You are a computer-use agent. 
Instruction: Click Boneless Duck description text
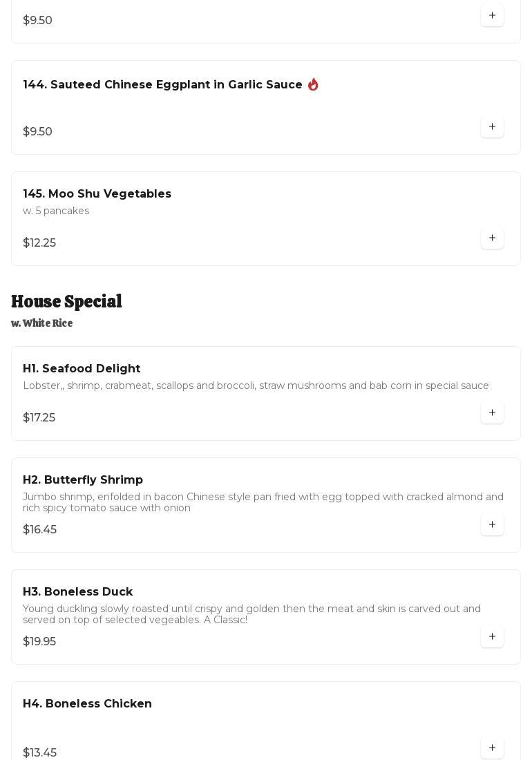(251, 614)
